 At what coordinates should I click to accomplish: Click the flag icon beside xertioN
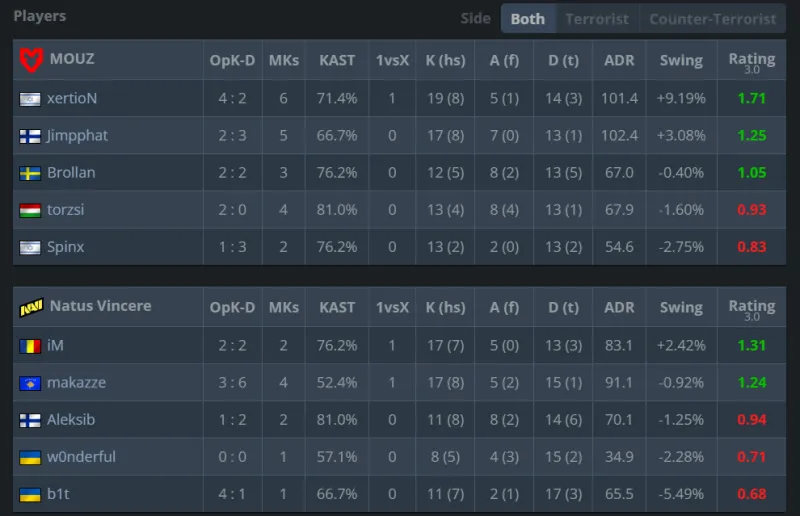point(30,99)
